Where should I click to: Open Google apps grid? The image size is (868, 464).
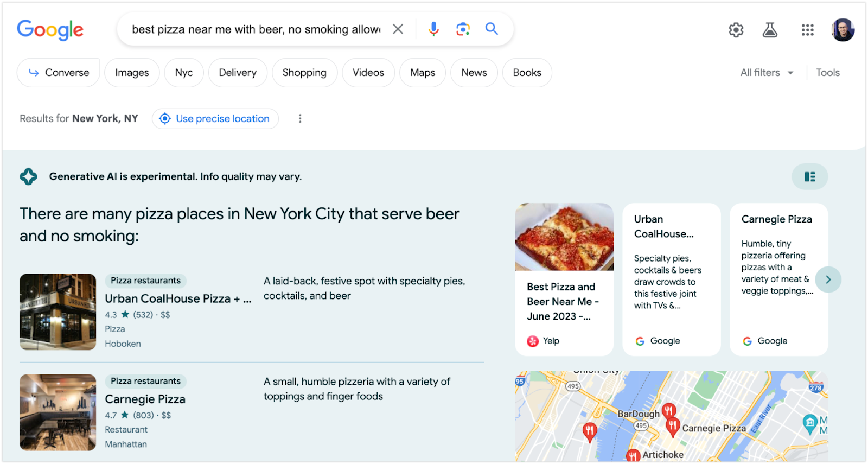[x=808, y=30]
